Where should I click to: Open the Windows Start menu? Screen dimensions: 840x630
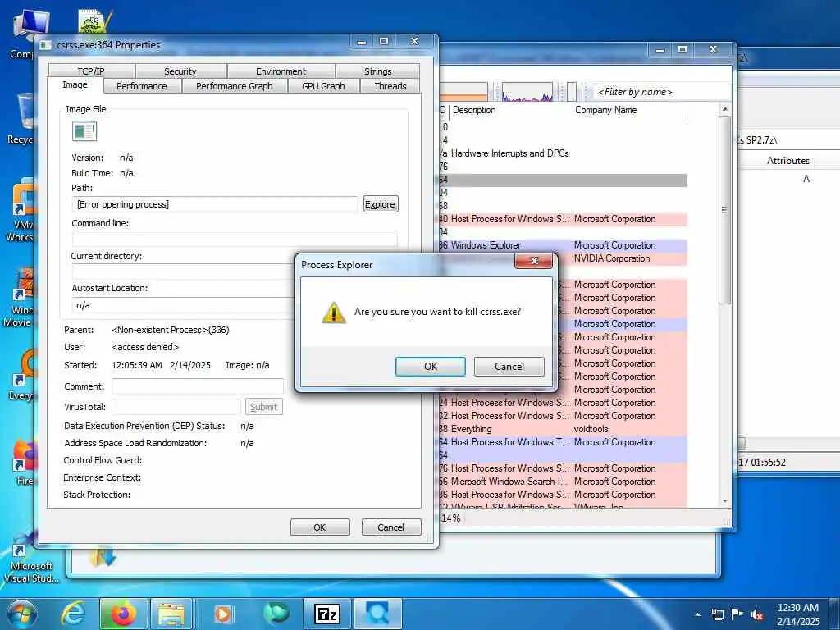[x=21, y=614]
